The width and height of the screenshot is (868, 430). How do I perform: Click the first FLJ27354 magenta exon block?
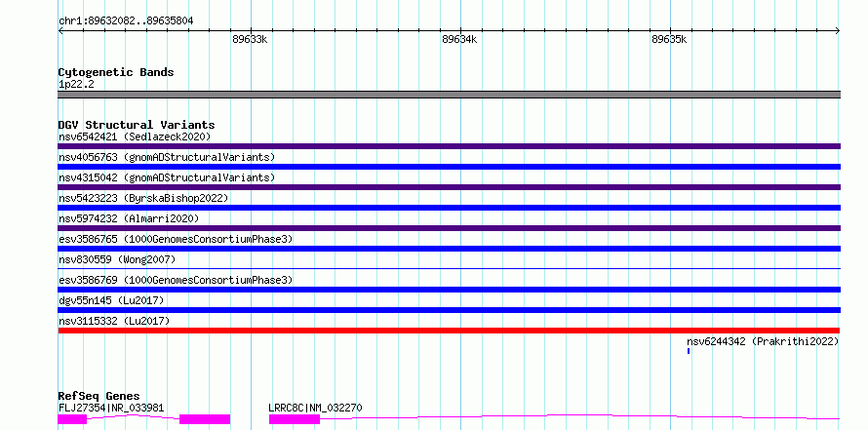point(72,419)
